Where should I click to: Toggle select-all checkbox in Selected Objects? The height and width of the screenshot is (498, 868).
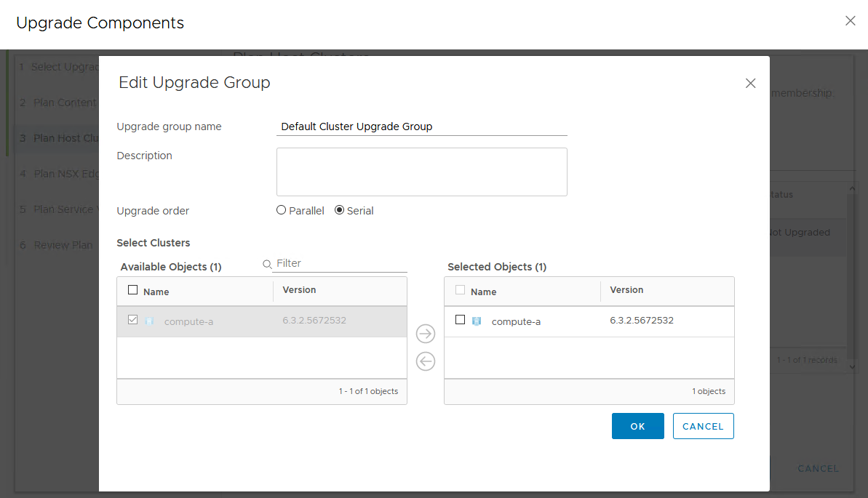point(460,290)
